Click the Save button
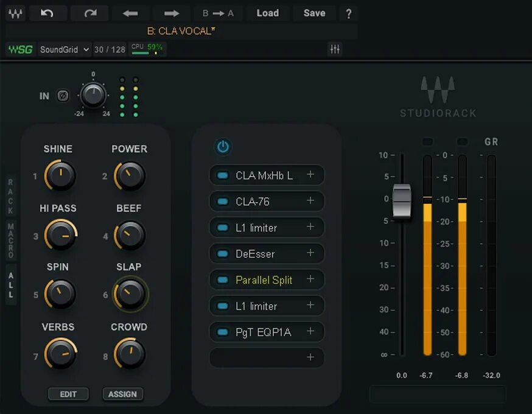 [315, 13]
